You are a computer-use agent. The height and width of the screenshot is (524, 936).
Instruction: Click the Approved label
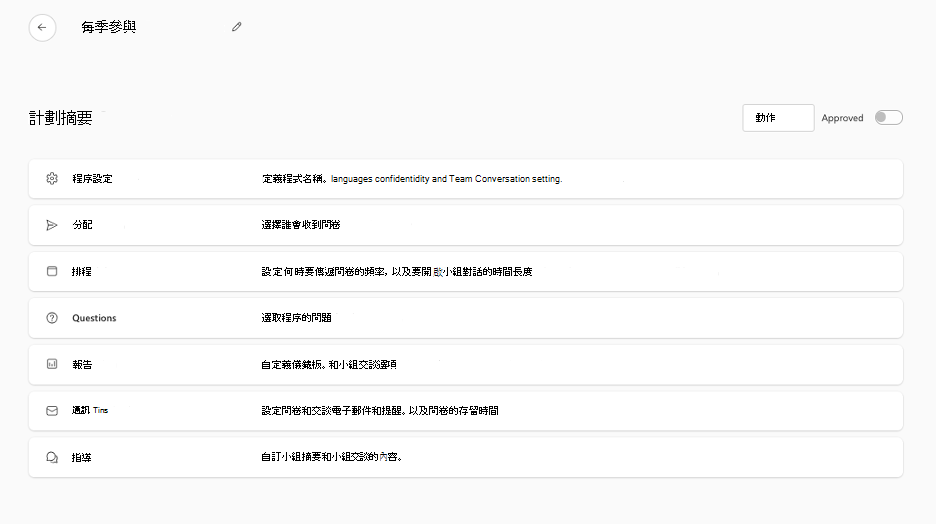point(842,118)
